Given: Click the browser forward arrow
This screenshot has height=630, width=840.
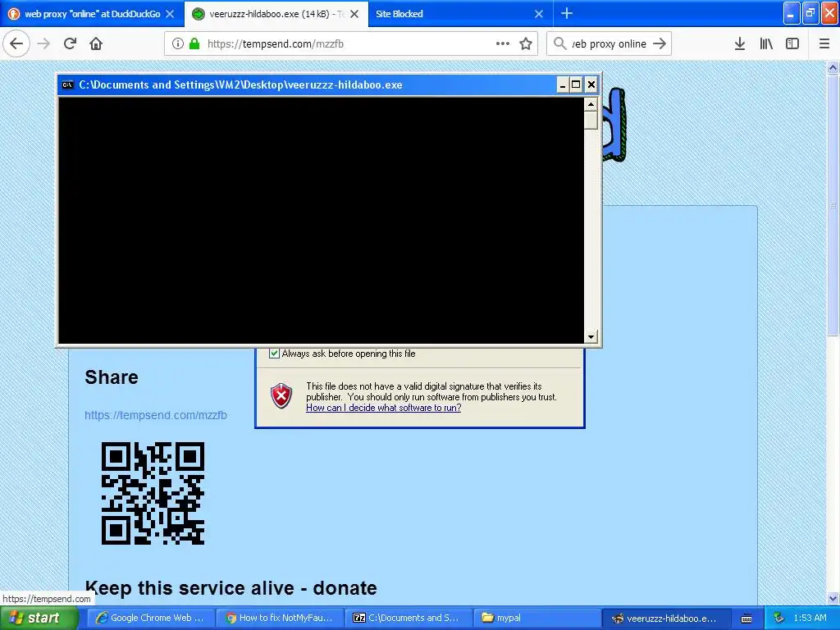Looking at the screenshot, I should coord(44,43).
